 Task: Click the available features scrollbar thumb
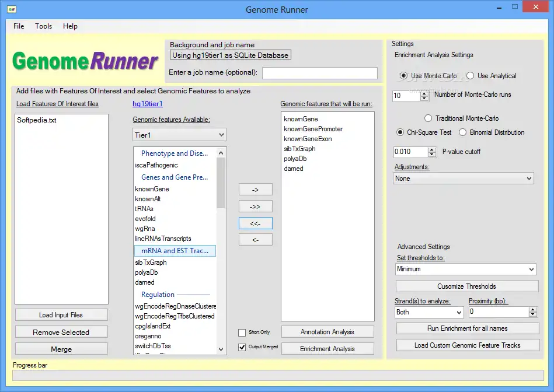[221, 183]
